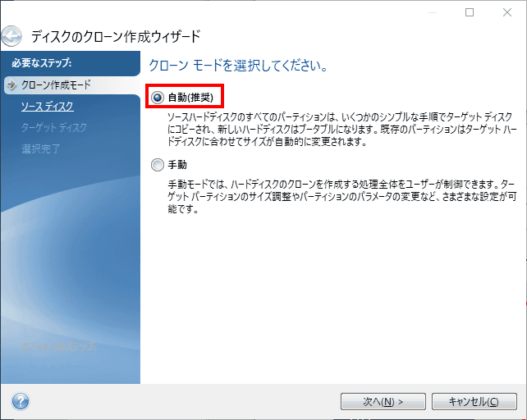Click the ターゲット ディスク step in sidebar
The width and height of the screenshot is (527, 420).
tap(54, 127)
